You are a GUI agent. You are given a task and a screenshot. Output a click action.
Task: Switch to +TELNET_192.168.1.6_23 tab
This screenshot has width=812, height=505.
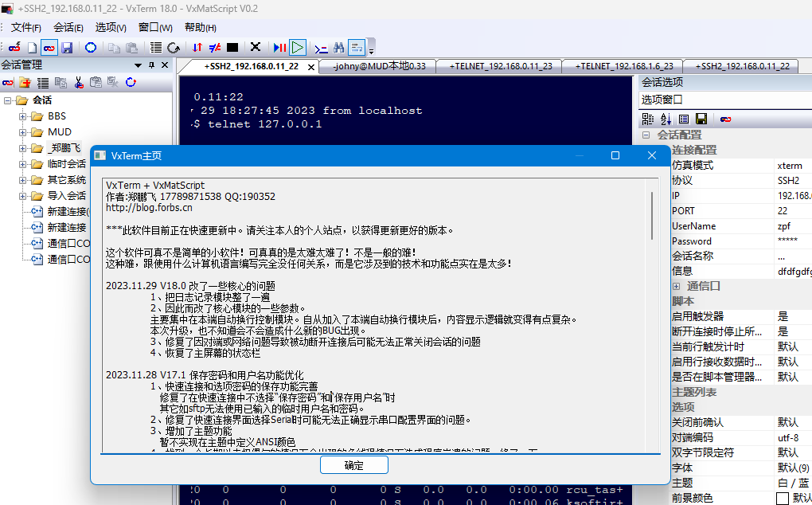[623, 66]
